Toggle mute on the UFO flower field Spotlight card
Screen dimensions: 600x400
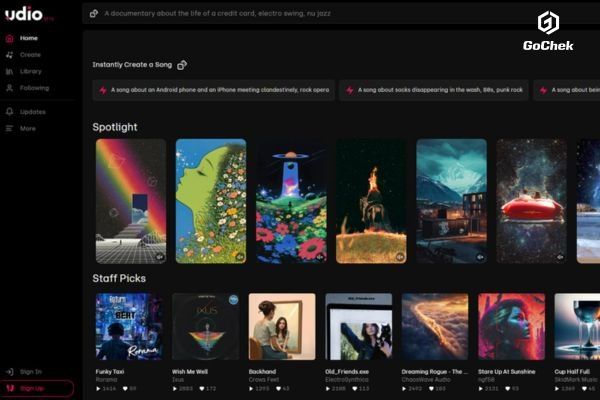point(320,257)
